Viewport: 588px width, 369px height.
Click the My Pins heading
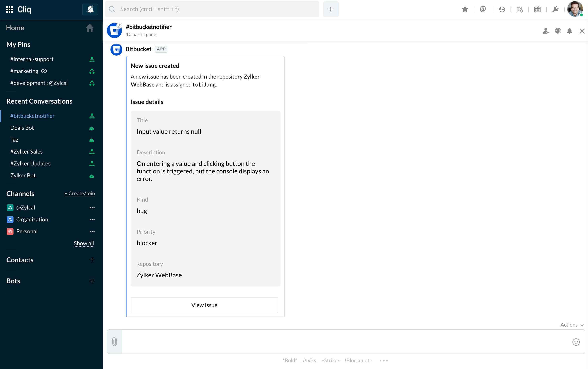pos(18,44)
